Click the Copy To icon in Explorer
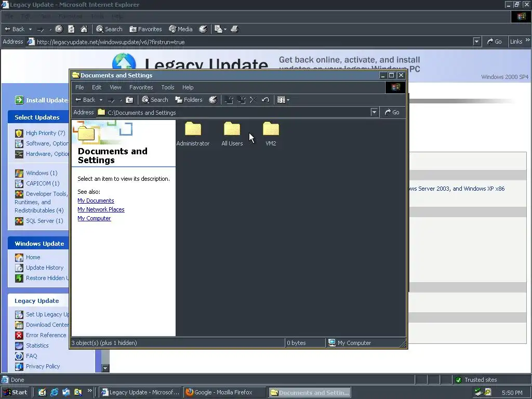This screenshot has width=532, height=399. pyautogui.click(x=241, y=100)
